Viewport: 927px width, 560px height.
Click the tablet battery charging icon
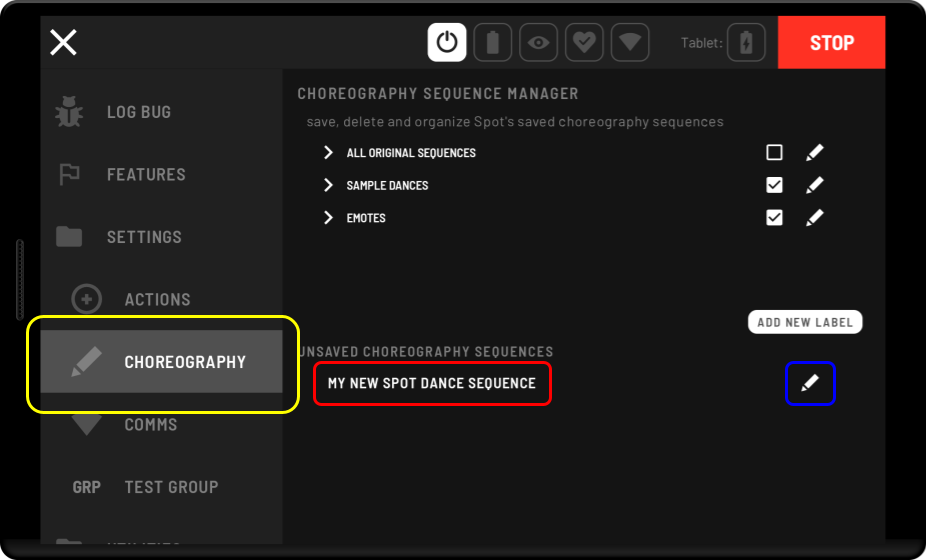(746, 43)
